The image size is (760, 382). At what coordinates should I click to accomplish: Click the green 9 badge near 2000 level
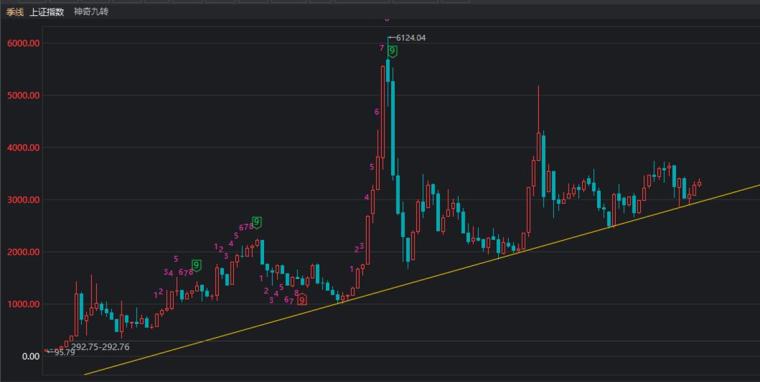pos(196,266)
